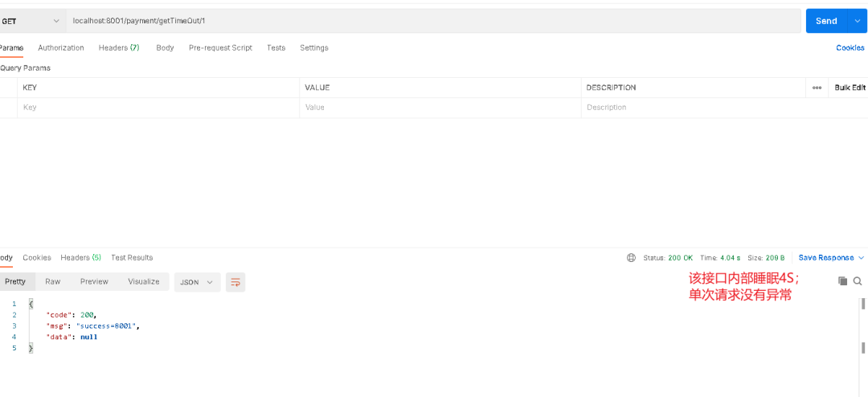Switch to the Params tab
This screenshot has height=397, width=868.
pos(11,47)
